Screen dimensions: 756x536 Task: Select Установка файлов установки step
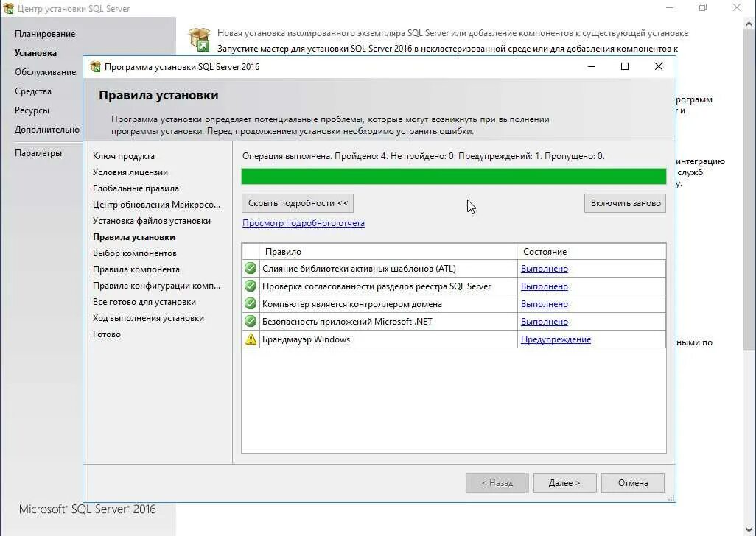(x=151, y=221)
